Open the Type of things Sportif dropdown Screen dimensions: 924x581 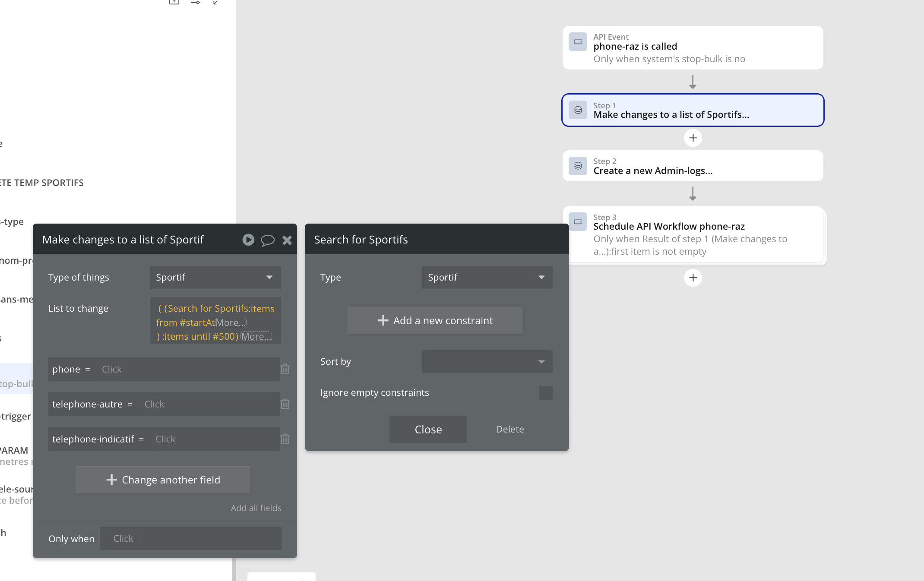[215, 278]
